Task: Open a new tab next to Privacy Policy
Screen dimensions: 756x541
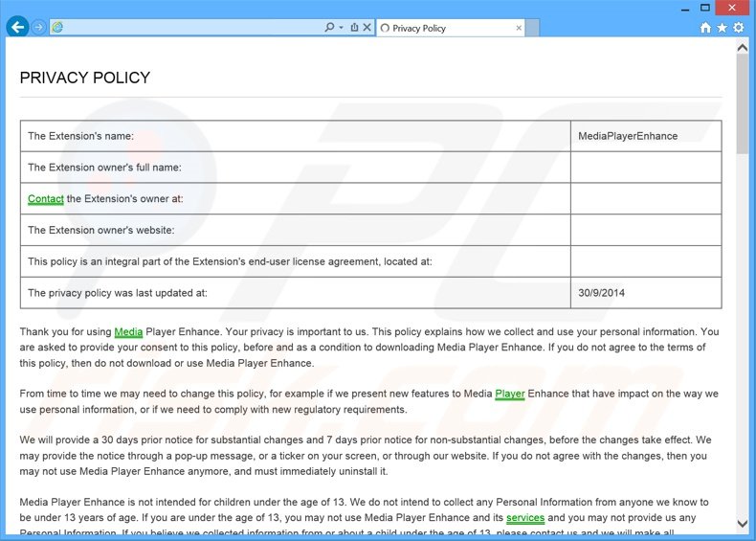Action: [532, 28]
